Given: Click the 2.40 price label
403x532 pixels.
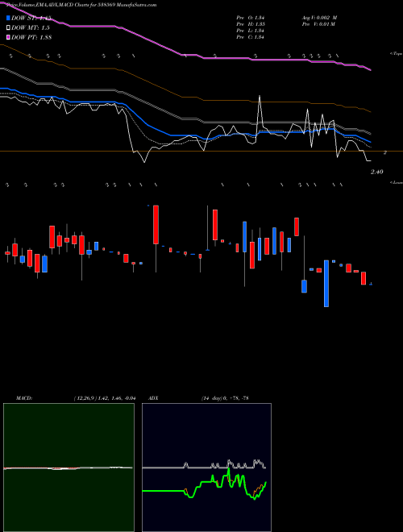Looking at the screenshot, I should pyautogui.click(x=377, y=172).
